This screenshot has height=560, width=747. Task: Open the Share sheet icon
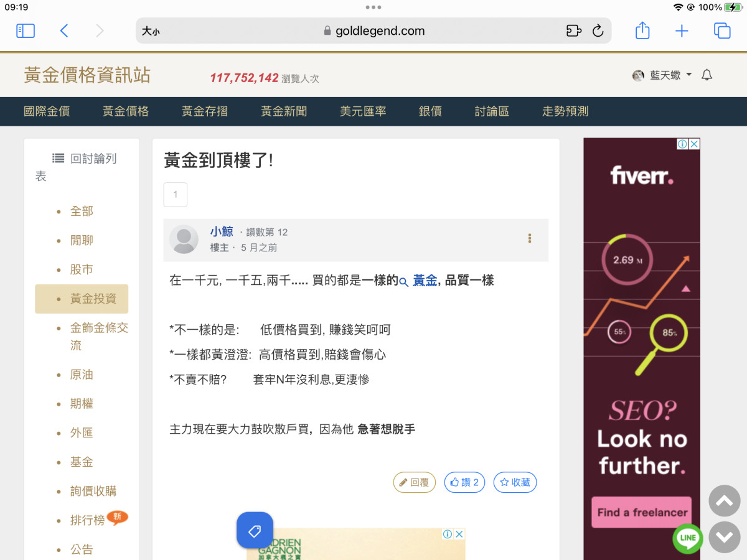642,30
